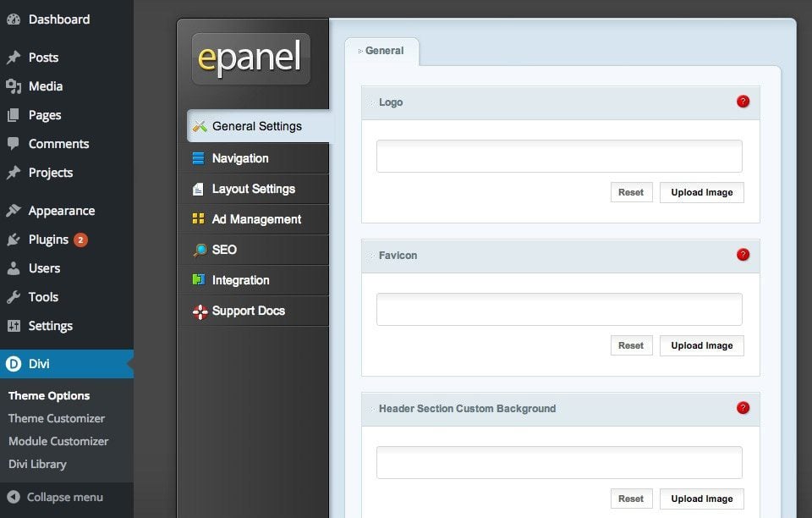Image resolution: width=812 pixels, height=518 pixels.
Task: Reset the Header Section Custom Background
Action: click(631, 499)
